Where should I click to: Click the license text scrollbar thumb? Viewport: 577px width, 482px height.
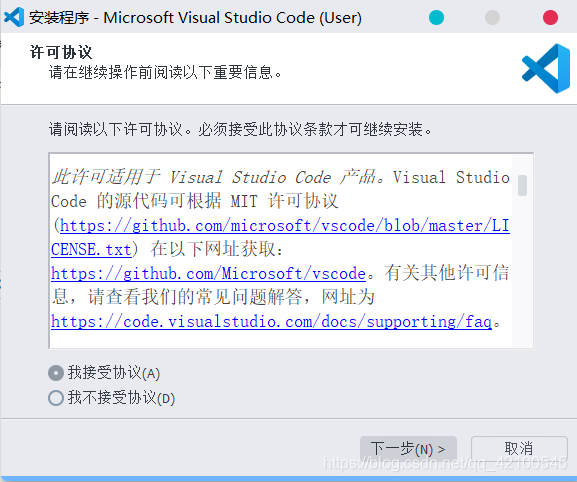(522, 185)
